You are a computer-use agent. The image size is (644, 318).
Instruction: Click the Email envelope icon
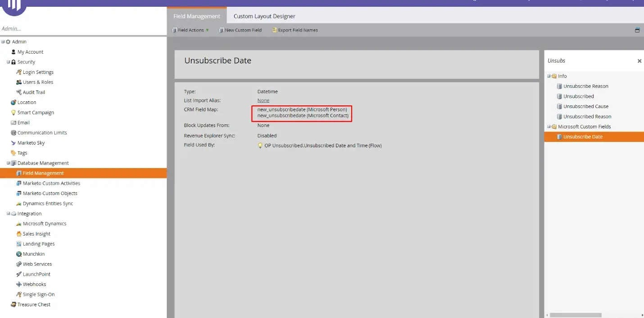[x=14, y=123]
